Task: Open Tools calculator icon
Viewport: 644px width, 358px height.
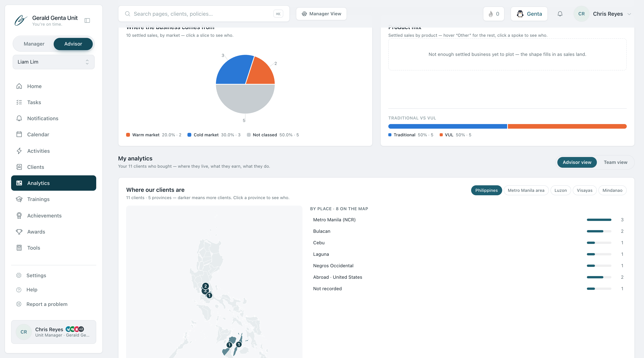Action: 19,248
